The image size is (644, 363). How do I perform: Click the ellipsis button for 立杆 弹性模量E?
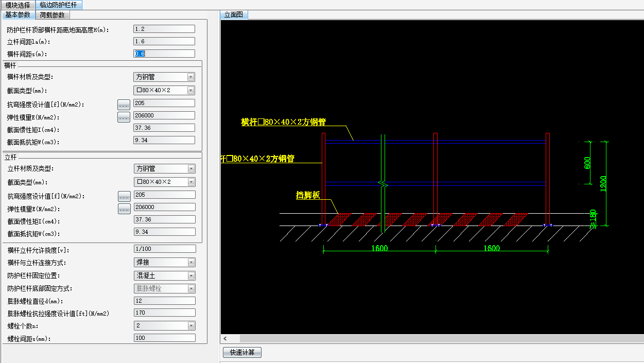(x=124, y=209)
